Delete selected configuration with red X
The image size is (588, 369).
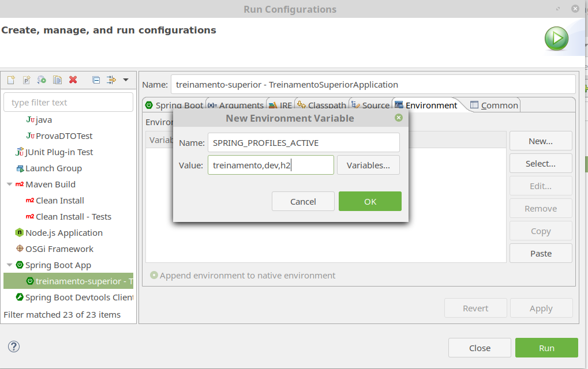(x=73, y=80)
